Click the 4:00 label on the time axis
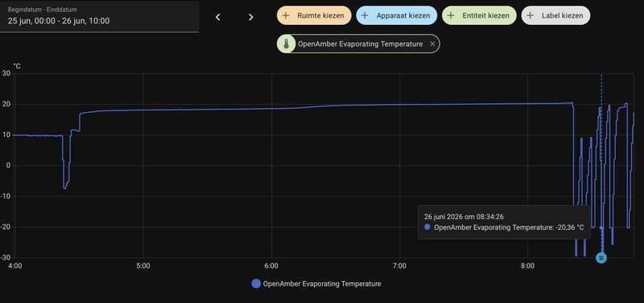644x303 pixels. [x=15, y=266]
